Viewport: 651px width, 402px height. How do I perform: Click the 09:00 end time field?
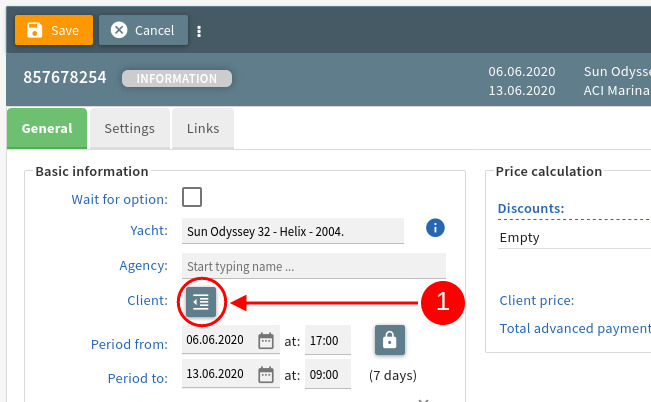pyautogui.click(x=328, y=375)
